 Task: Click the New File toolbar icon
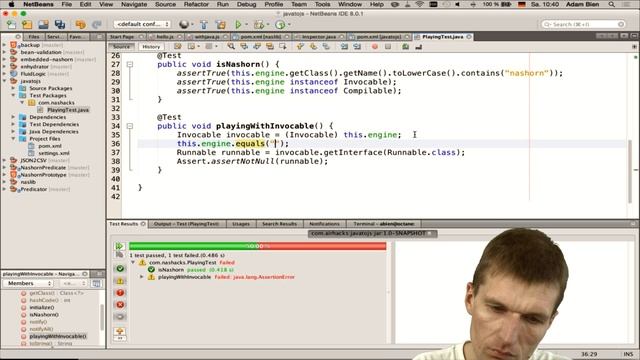tap(11, 24)
